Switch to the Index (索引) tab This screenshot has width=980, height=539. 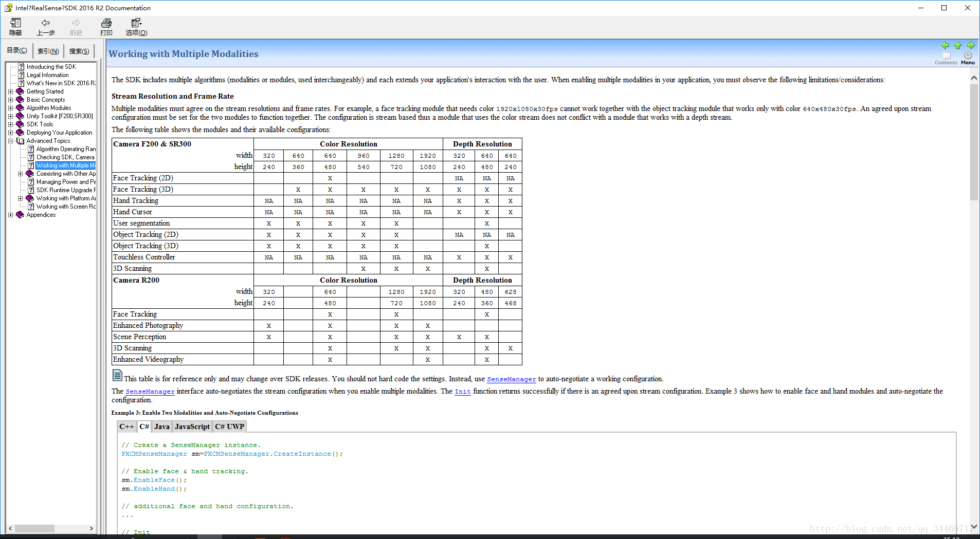point(48,51)
